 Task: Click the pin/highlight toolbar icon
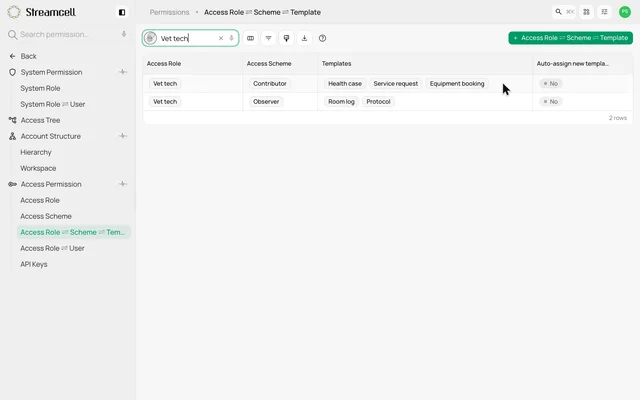[x=286, y=38]
